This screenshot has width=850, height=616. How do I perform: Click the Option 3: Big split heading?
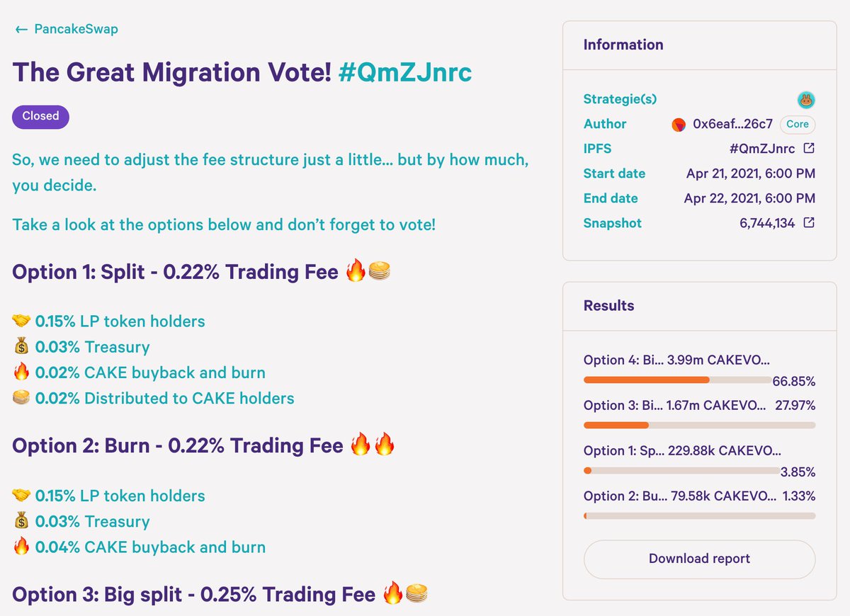click(193, 594)
